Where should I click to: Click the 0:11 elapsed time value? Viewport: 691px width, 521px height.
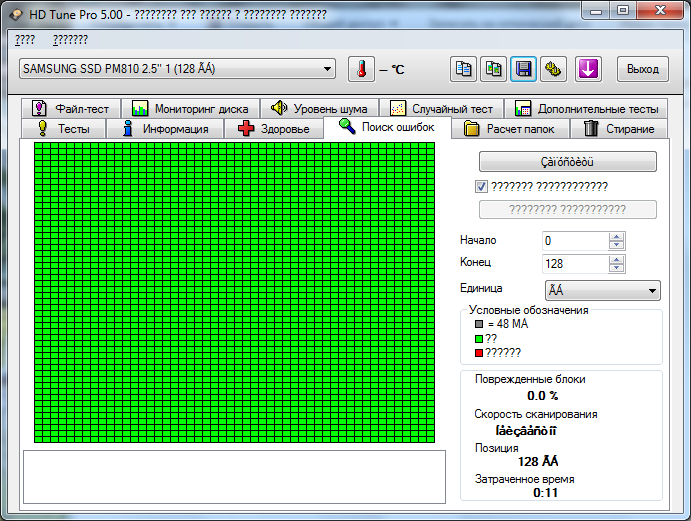coord(546,492)
